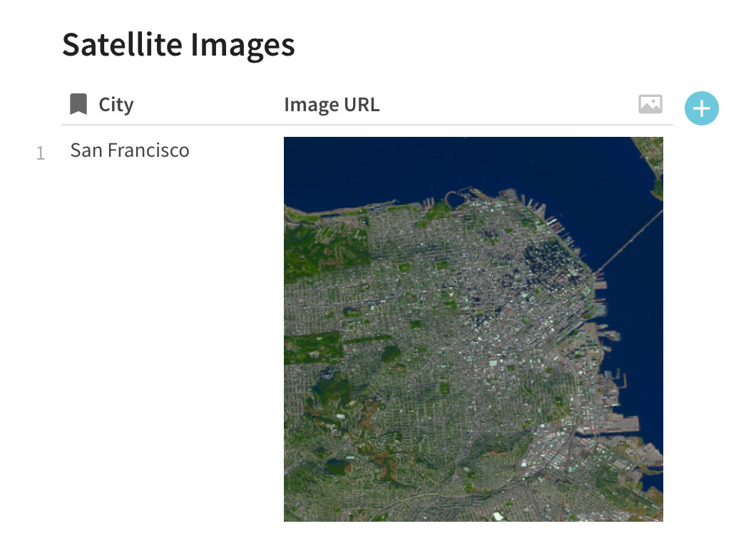Image resolution: width=756 pixels, height=536 pixels.
Task: Open the San Francisco satellite image thumbnail
Action: pyautogui.click(x=473, y=329)
